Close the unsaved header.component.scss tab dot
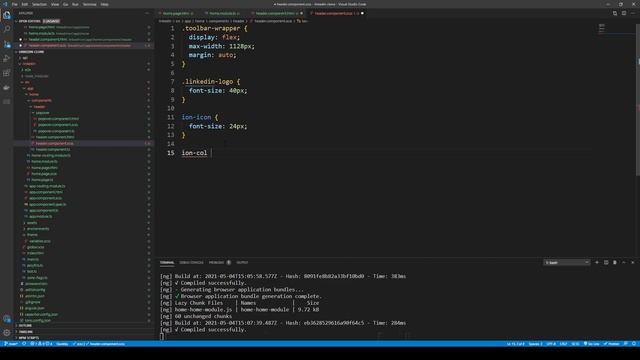The image size is (640, 360). (x=362, y=13)
